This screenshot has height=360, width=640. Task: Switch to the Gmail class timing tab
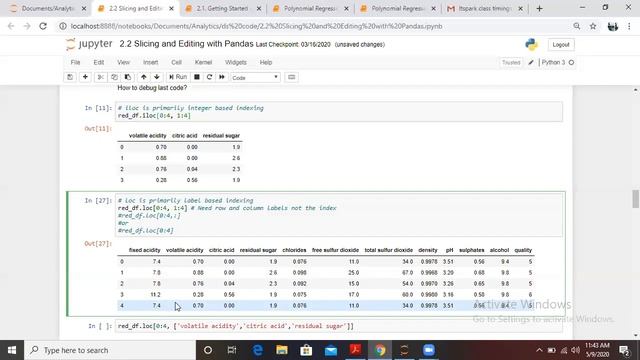click(x=485, y=8)
